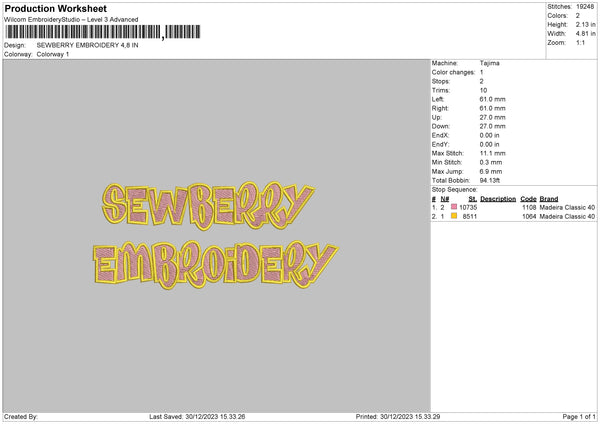The height and width of the screenshot is (424, 600).
Task: Click the Stitches value 19248
Action: point(585,7)
